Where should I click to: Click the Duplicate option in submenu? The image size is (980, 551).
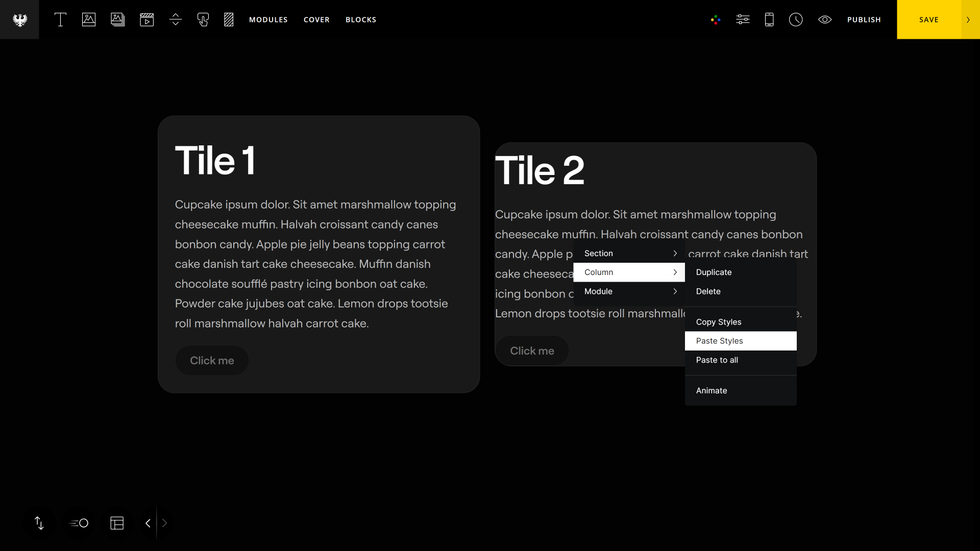[x=714, y=272]
